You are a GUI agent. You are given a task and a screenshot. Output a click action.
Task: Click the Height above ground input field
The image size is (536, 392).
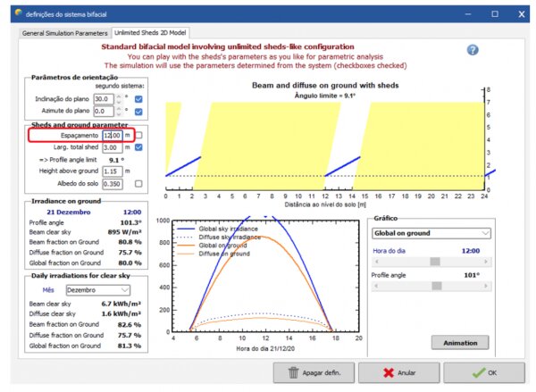[x=111, y=171]
